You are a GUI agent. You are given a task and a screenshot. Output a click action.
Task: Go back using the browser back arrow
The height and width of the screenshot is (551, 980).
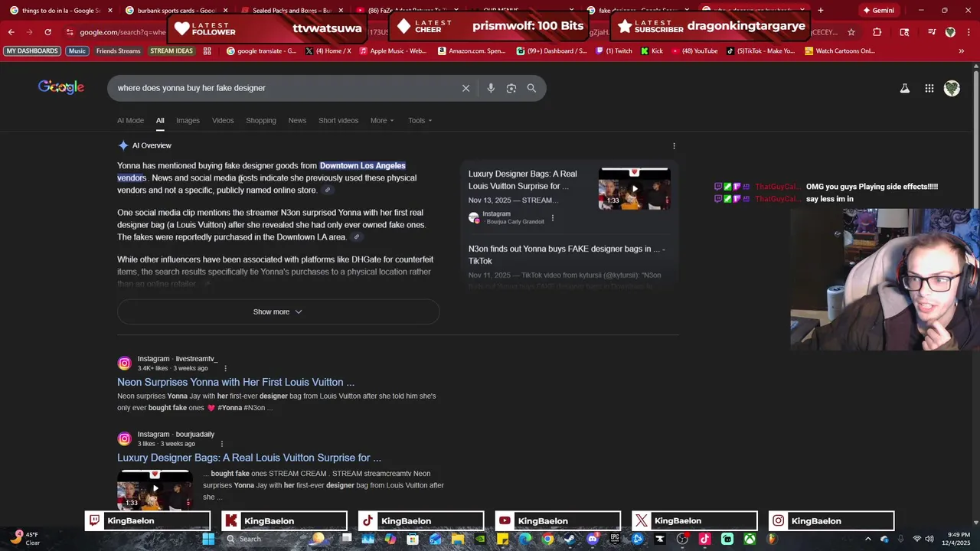pos(11,32)
